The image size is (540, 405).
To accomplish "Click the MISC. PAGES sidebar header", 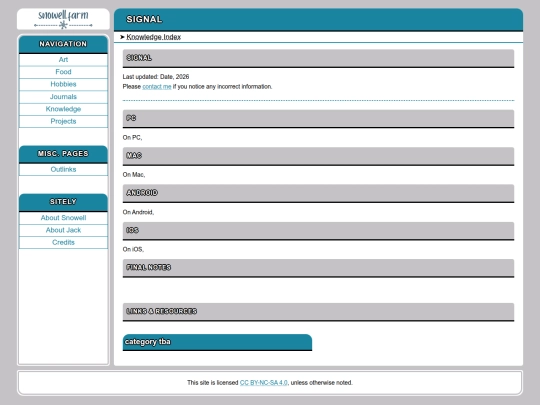I will point(63,154).
